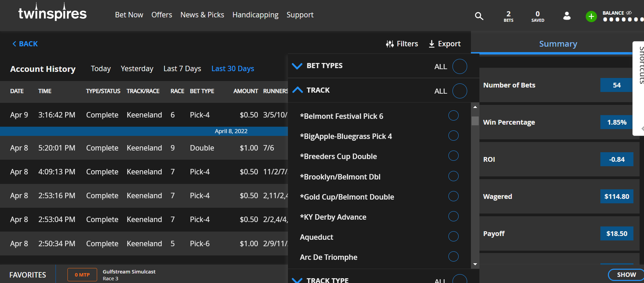This screenshot has width=644, height=283.
Task: Check the BigApple-Bluegrass Pick 4 filter
Action: pyautogui.click(x=453, y=136)
